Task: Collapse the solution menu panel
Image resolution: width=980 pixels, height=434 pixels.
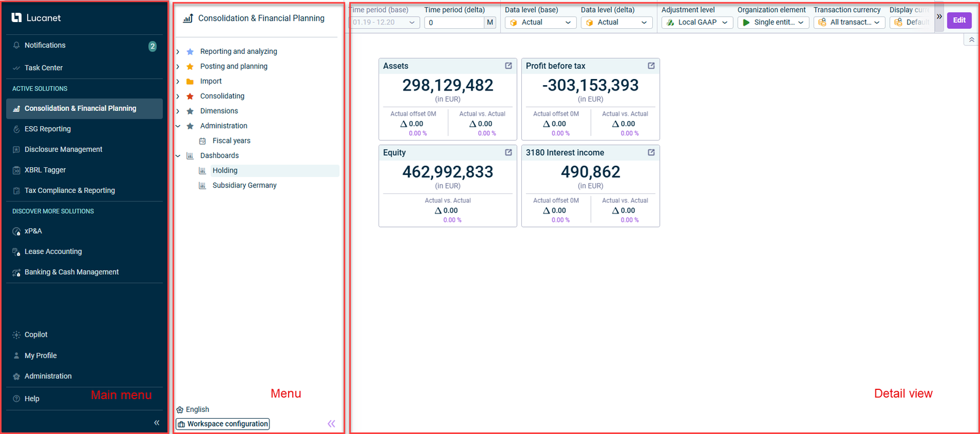Action: [331, 424]
